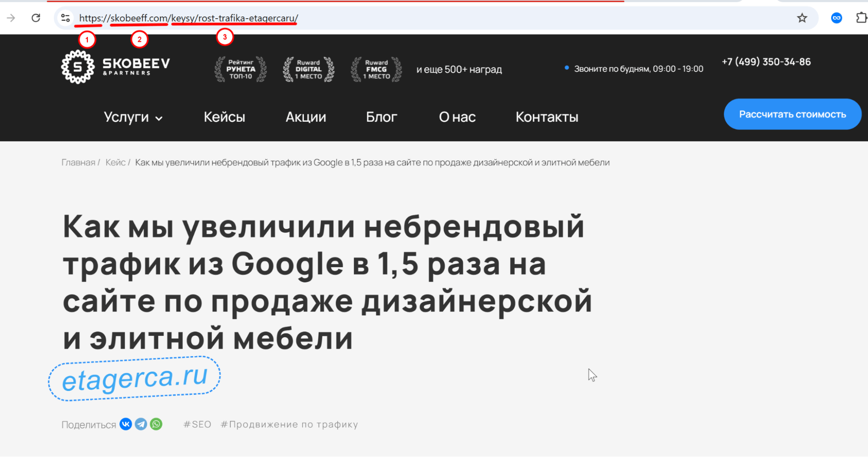The width and height of the screenshot is (868, 457).
Task: Open the extensions puzzle icon
Action: 861,18
